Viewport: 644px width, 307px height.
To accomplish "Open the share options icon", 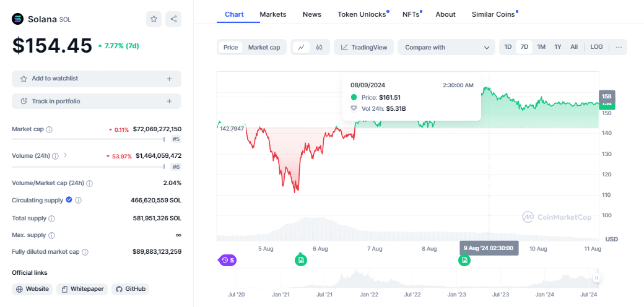I will click(173, 19).
